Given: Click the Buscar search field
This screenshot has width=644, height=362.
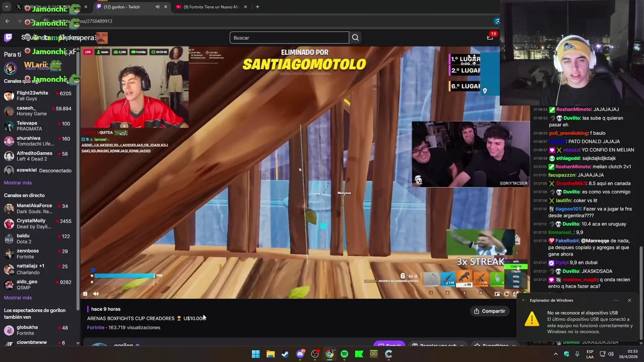Looking at the screenshot, I should coord(289,38).
